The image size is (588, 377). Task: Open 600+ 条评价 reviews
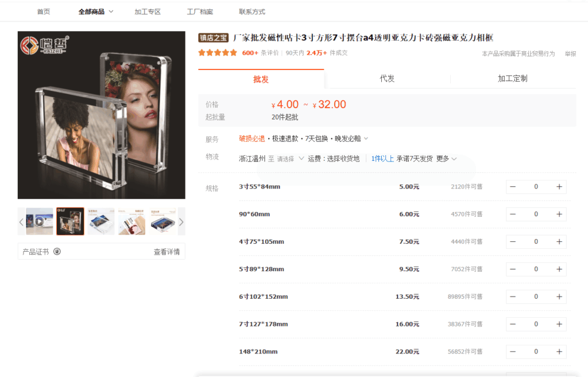260,53
